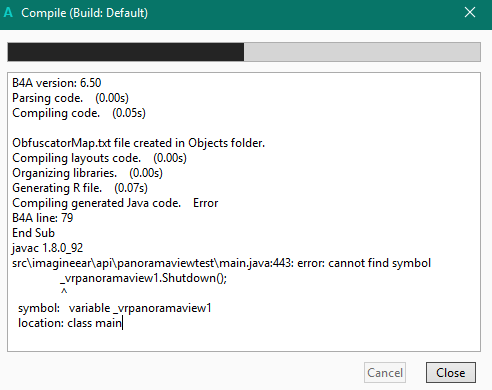Click the greyed Cancel button
Screen dimensions: 492x390
[385, 373]
